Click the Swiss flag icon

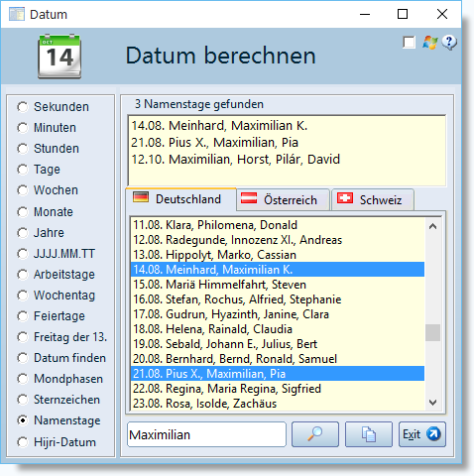(345, 198)
